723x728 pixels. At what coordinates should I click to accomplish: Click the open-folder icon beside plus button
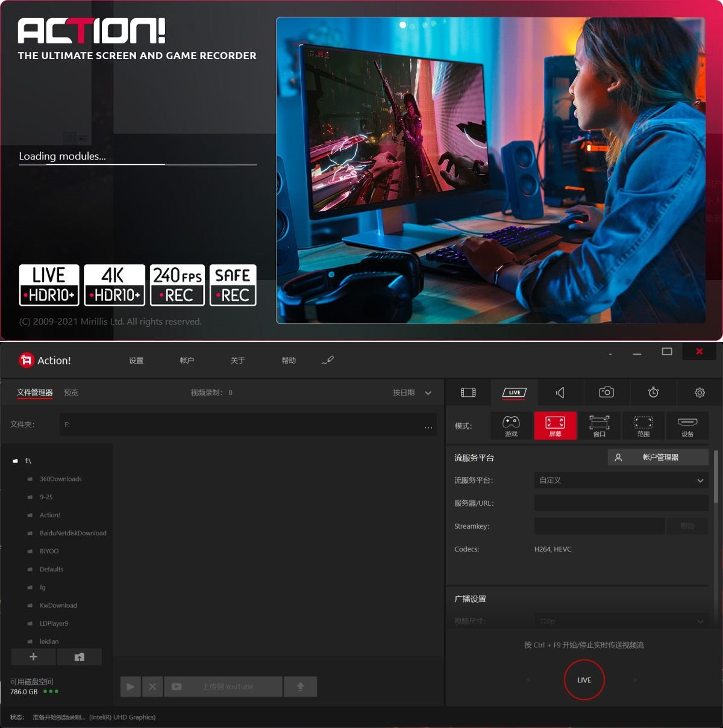pyautogui.click(x=80, y=657)
